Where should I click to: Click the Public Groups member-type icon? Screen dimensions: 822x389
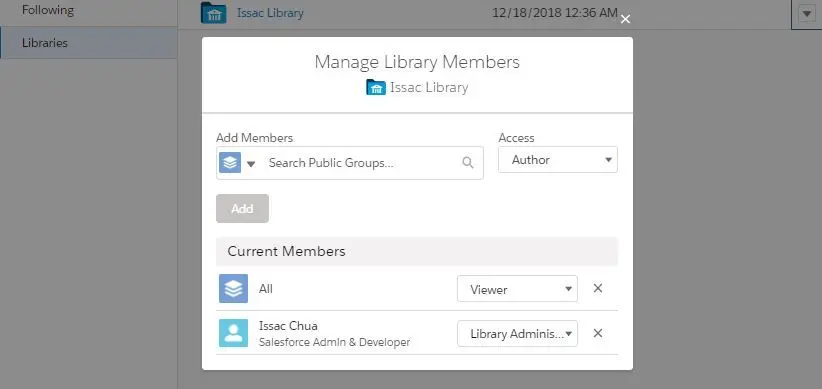pos(230,163)
